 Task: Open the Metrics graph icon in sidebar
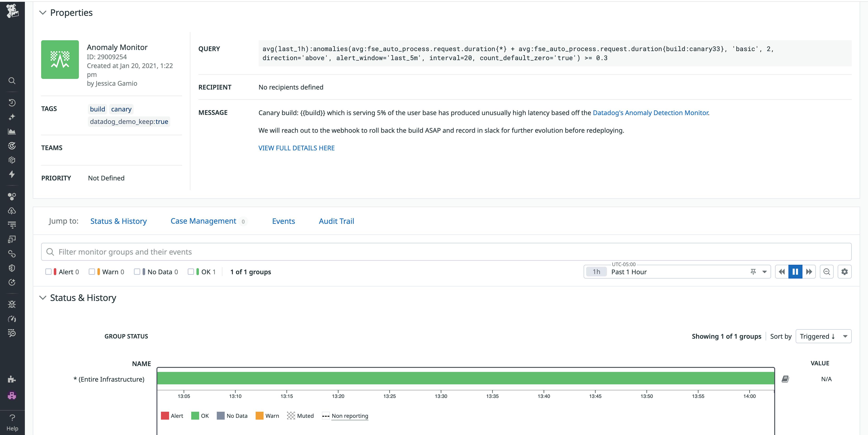pos(12,132)
